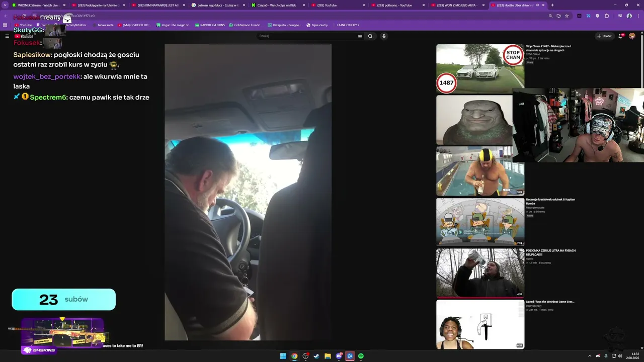Open the YouTube bookmark
Screen dimensions: 644x362
coord(23,25)
